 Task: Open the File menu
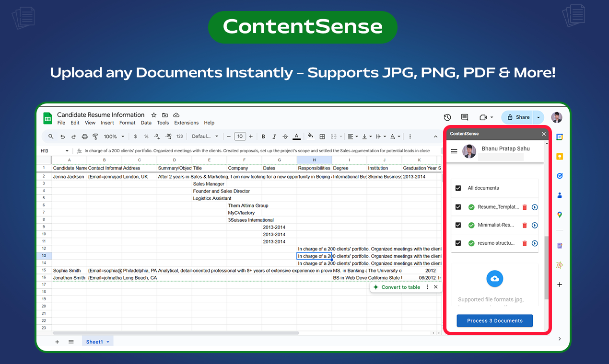61,123
